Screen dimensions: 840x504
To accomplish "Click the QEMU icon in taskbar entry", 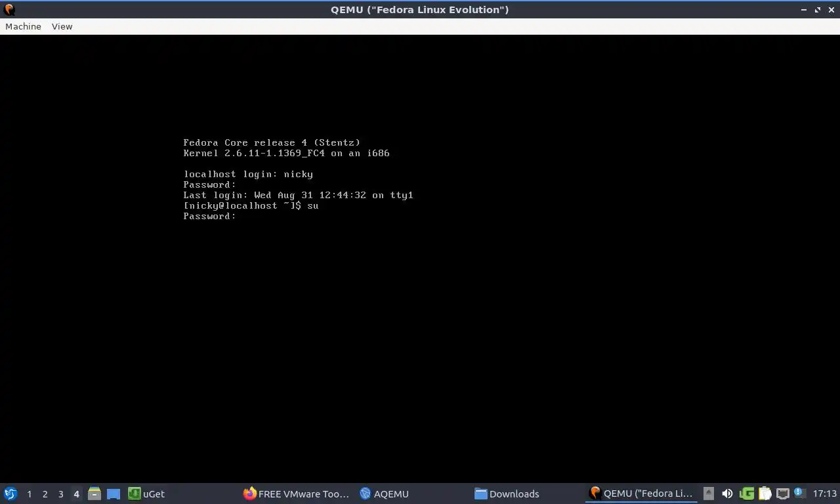I will pyautogui.click(x=595, y=493).
